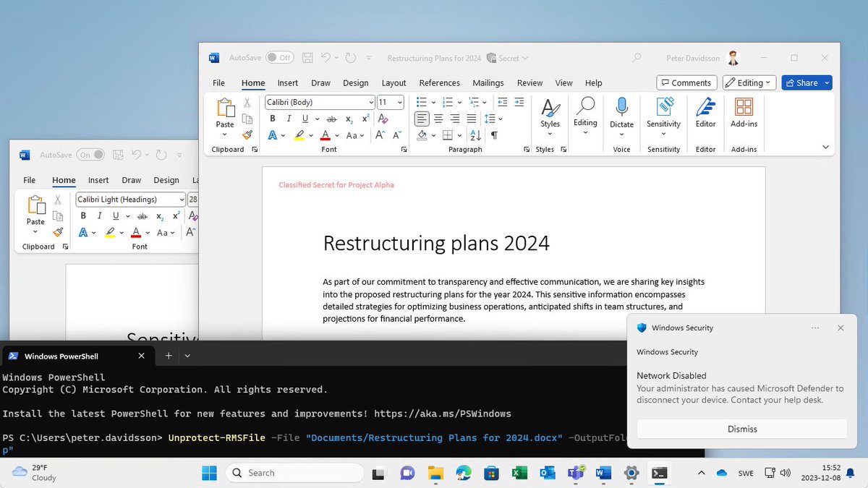Open Mailings tab
This screenshot has height=488, width=868.
(488, 82)
